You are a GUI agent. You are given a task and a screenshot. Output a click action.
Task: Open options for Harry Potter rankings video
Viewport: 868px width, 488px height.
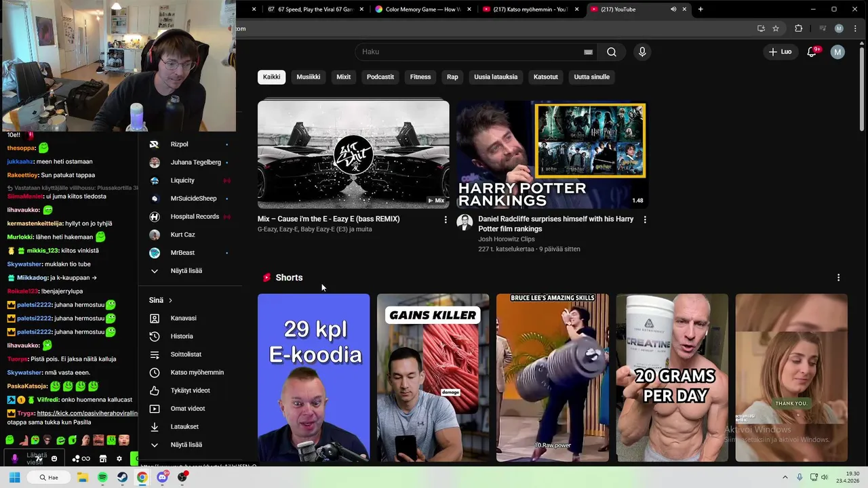(x=645, y=220)
